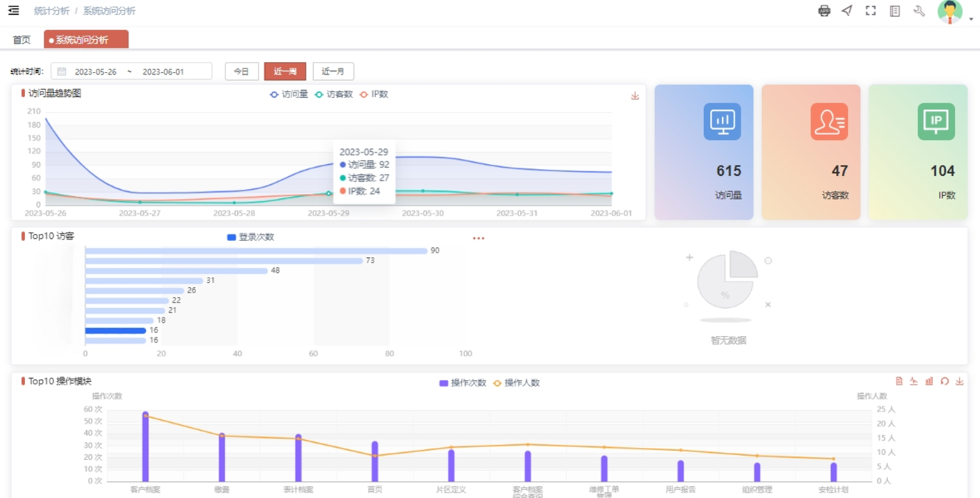
Task: Click the 近一月 filter button
Action: click(333, 71)
